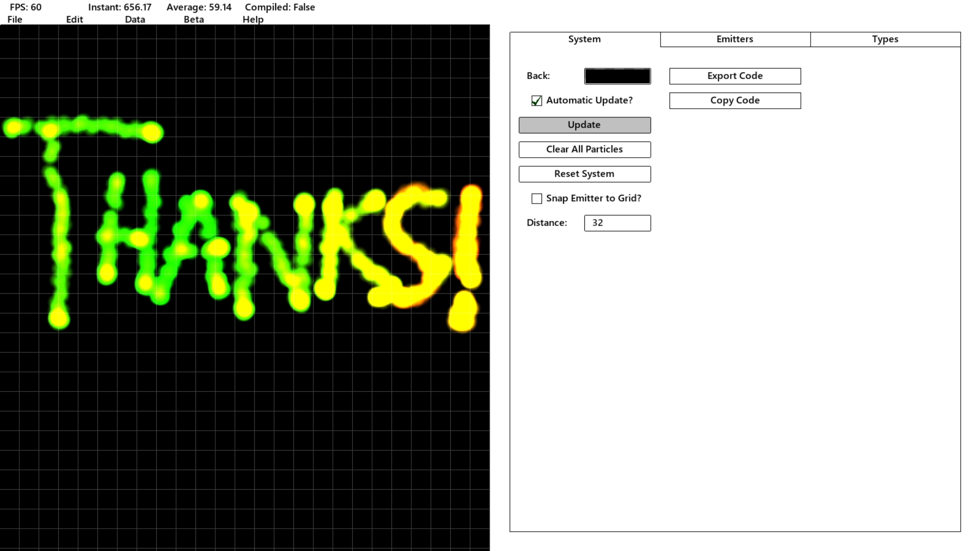980x551 pixels.
Task: Click Reset System button
Action: [584, 173]
